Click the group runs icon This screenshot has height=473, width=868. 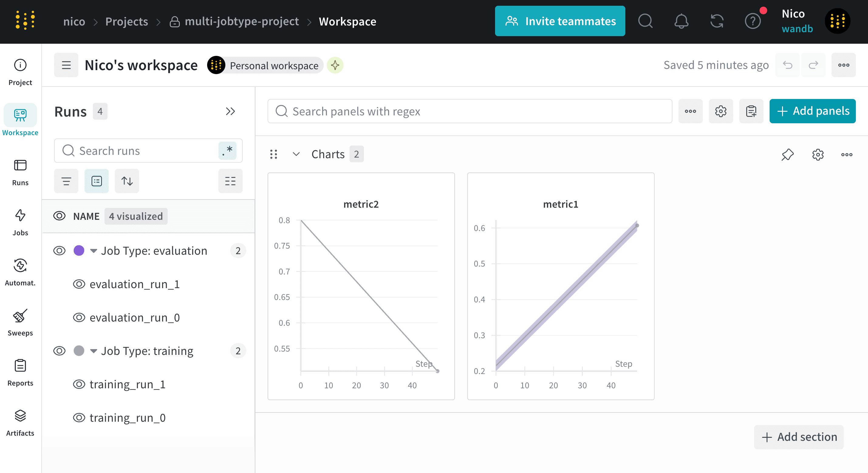pyautogui.click(x=96, y=181)
